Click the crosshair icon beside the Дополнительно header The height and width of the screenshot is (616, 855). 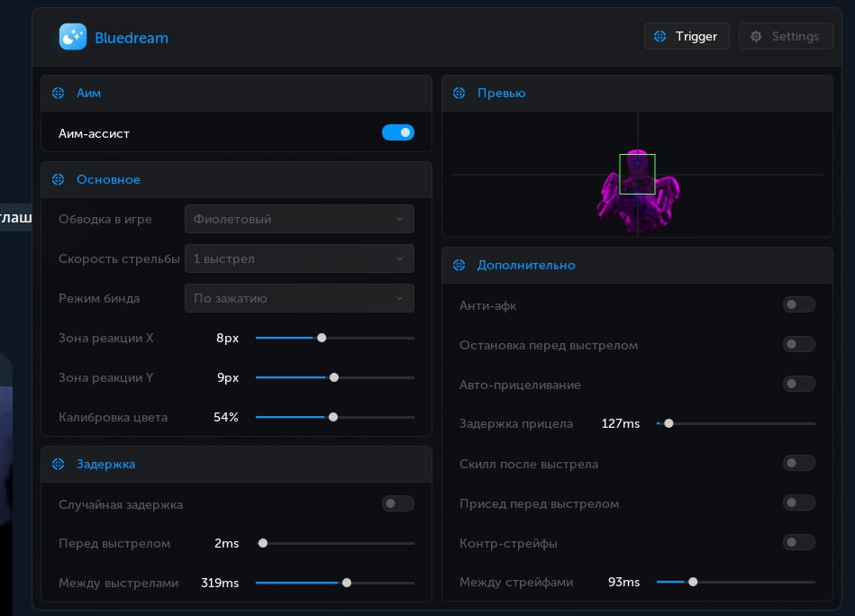[459, 265]
